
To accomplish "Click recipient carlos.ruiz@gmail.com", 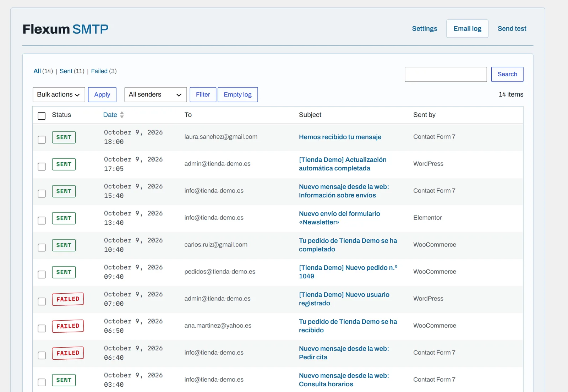I will pos(216,245).
